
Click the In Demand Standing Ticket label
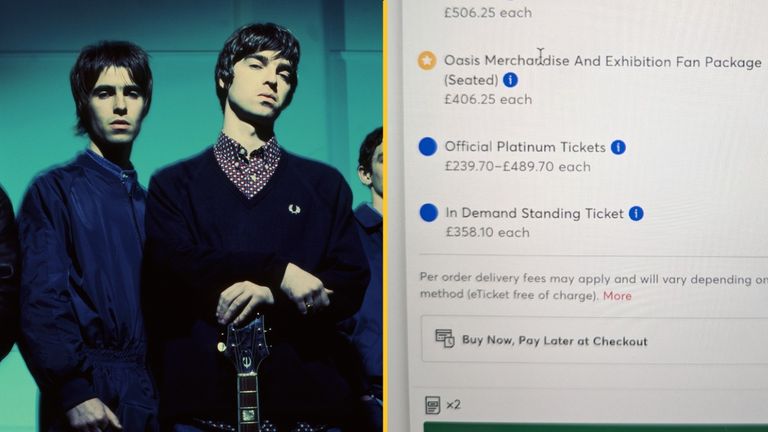[x=534, y=213]
